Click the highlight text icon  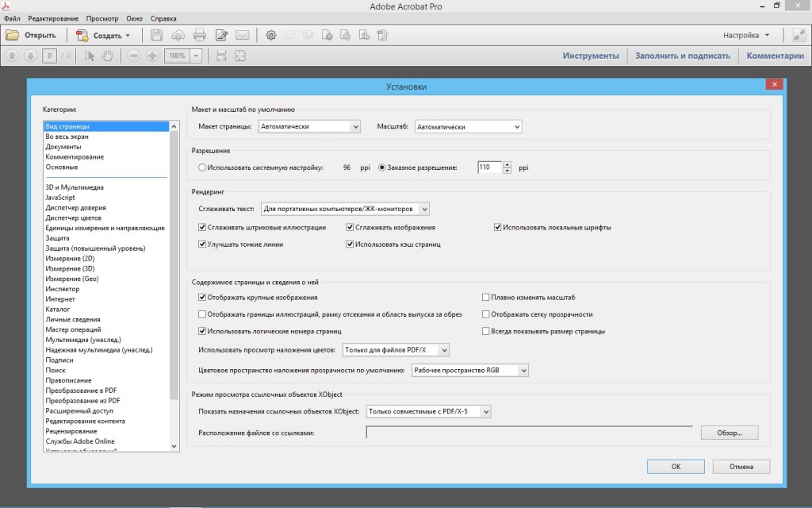(308, 35)
